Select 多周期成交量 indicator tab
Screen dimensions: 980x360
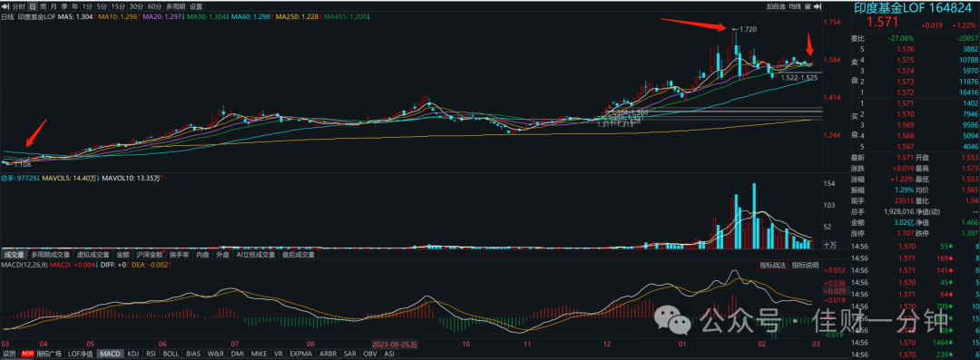point(51,255)
